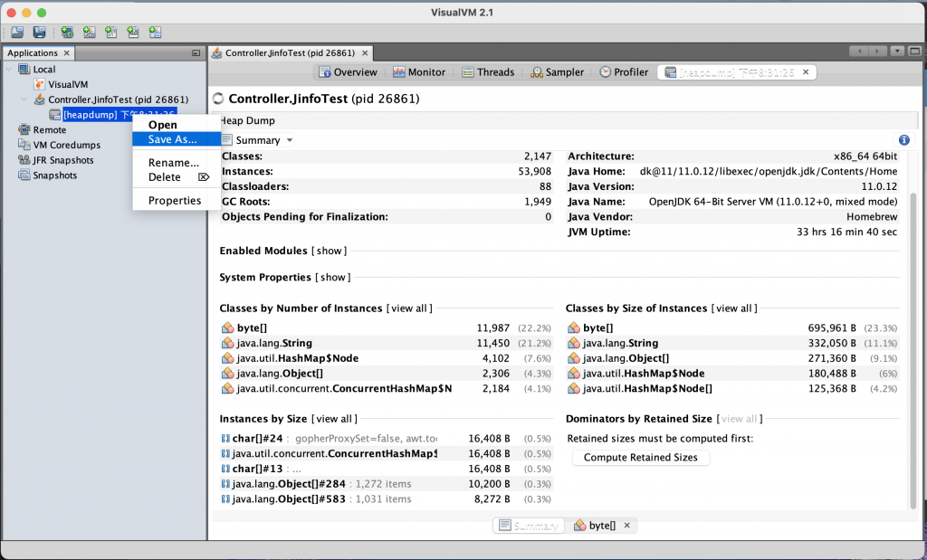Screen dimensions: 927x560
Task: Click the Add Remote Host globe toolbar icon
Action: [x=67, y=33]
